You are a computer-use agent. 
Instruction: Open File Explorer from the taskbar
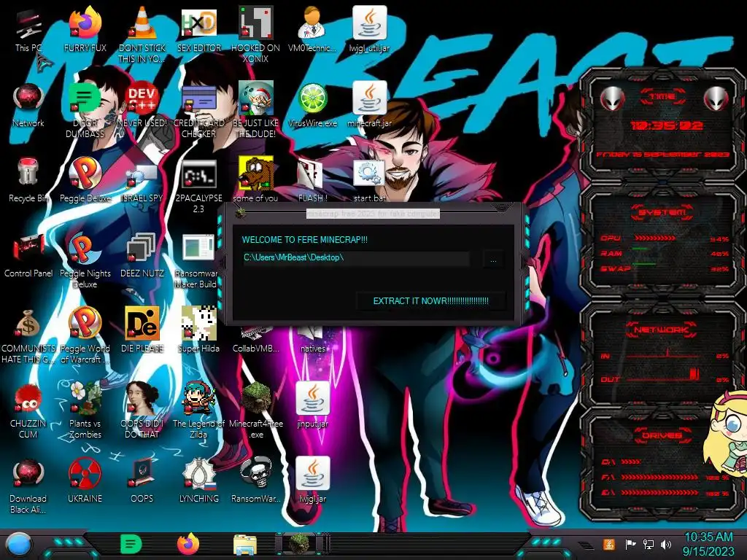pos(245,545)
